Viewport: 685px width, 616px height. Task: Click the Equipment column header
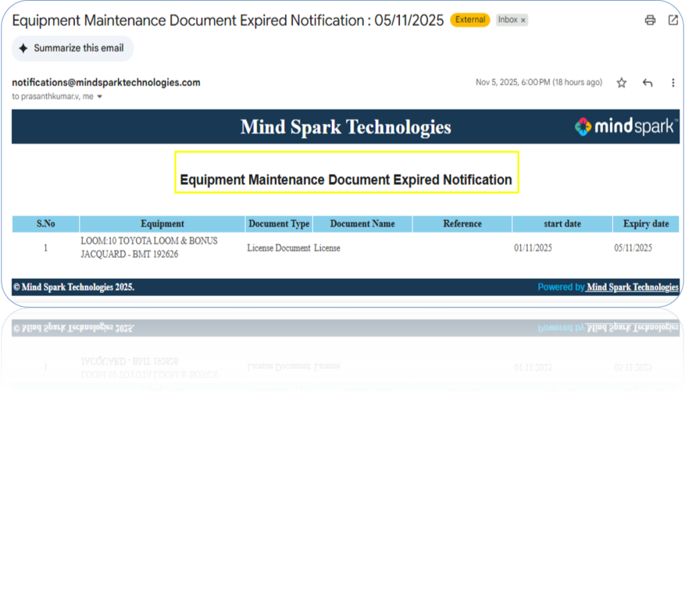coord(162,224)
